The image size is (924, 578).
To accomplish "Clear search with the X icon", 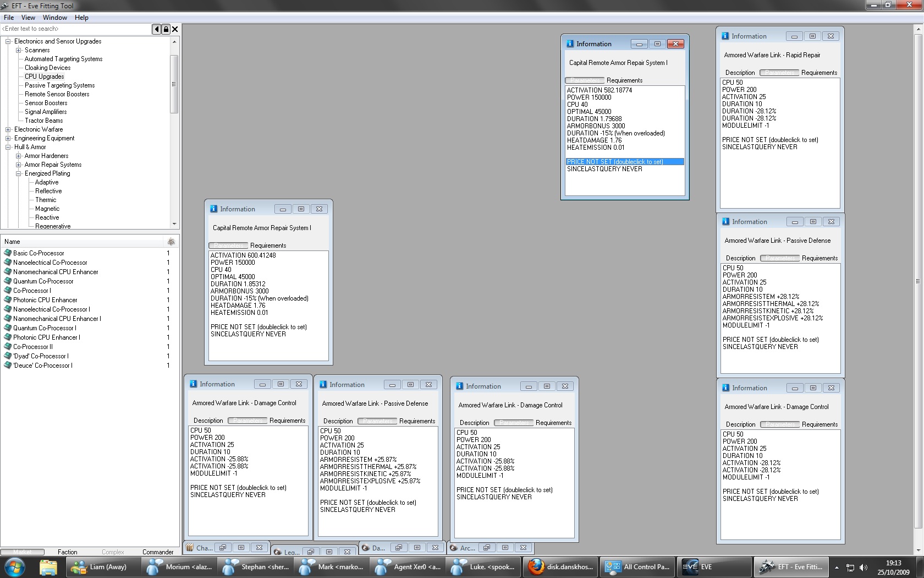I will 175,29.
